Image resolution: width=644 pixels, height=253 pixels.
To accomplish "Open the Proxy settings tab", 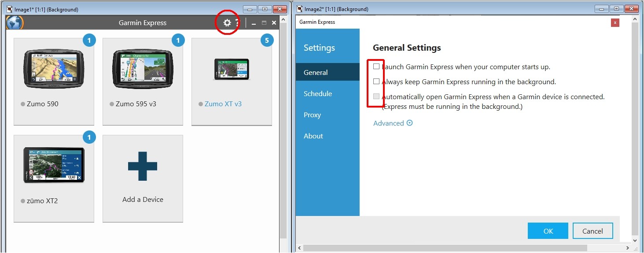I will [328, 115].
